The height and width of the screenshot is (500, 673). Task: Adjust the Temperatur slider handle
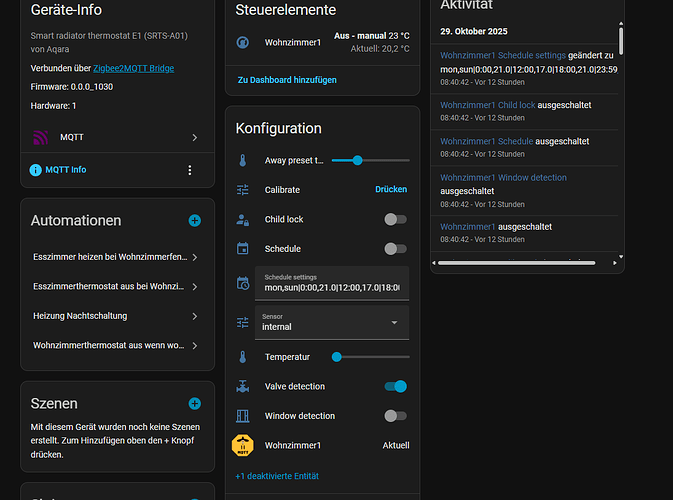point(336,357)
